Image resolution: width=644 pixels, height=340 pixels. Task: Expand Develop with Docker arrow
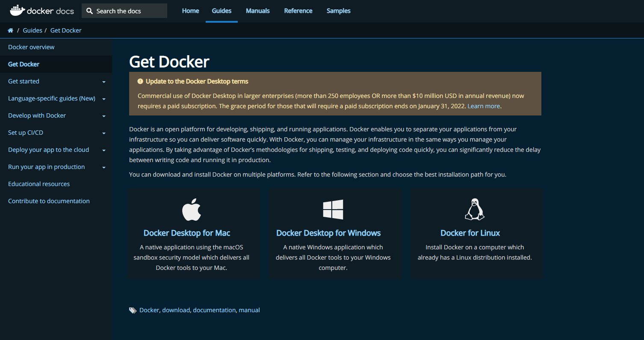point(104,116)
